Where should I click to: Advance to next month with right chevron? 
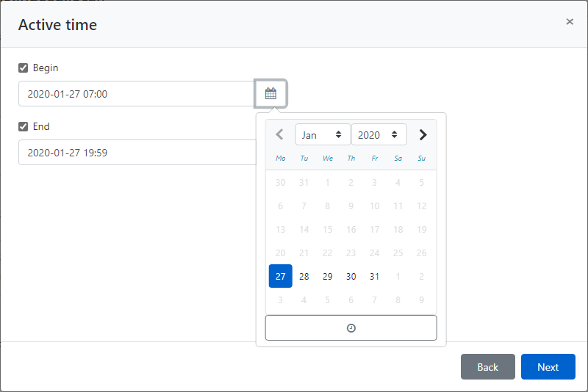coord(423,135)
